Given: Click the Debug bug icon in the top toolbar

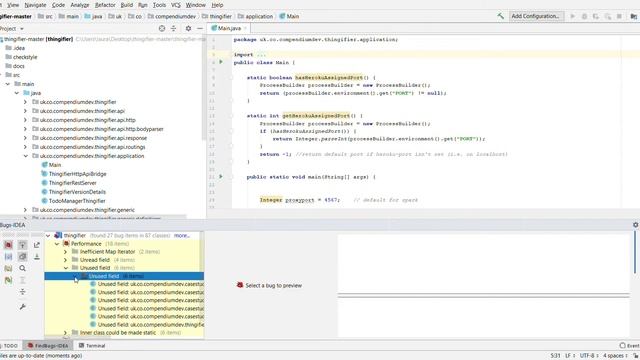Looking at the screenshot, I should coord(584,16).
